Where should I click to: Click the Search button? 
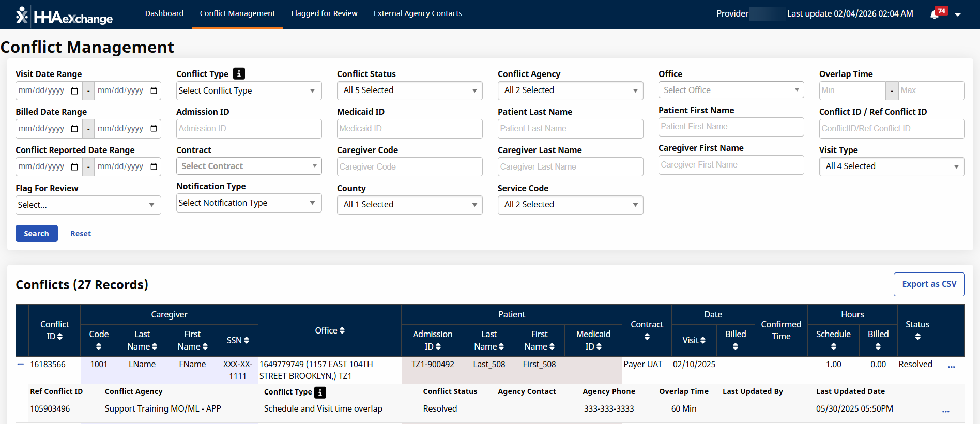click(x=36, y=234)
